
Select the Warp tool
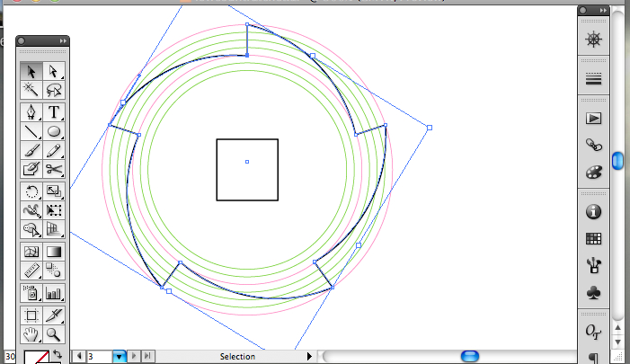tap(31, 210)
